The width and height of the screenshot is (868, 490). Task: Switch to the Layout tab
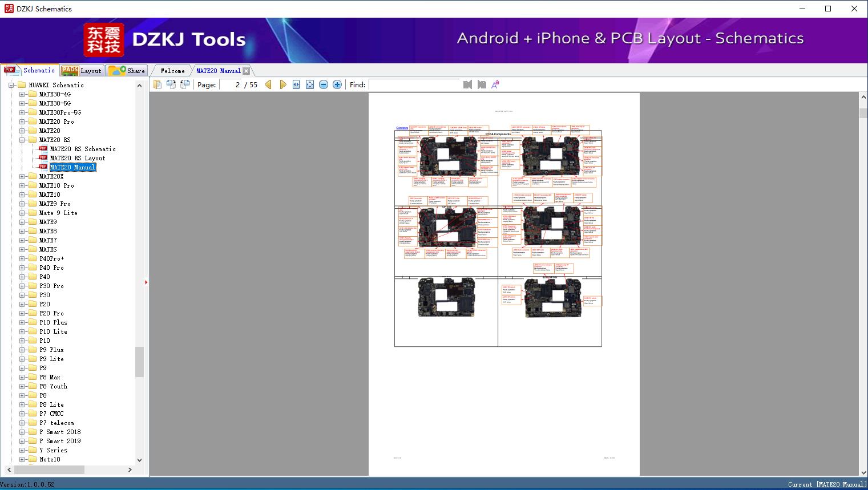click(x=82, y=71)
